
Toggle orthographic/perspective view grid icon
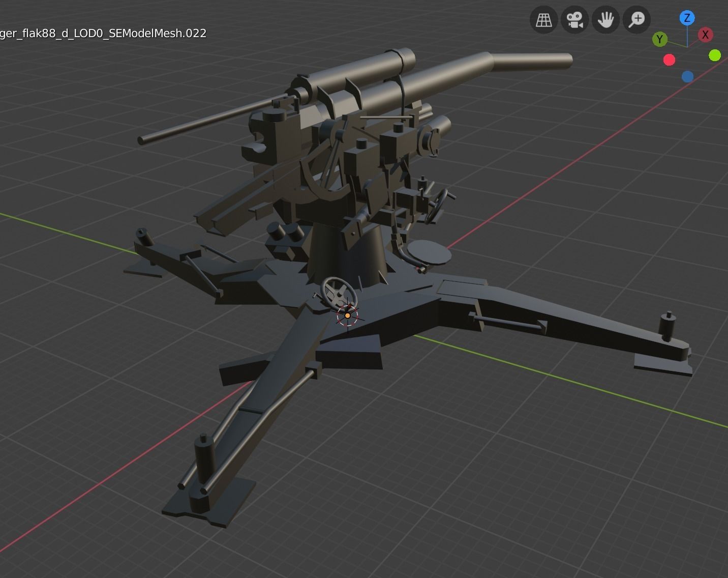coord(543,20)
